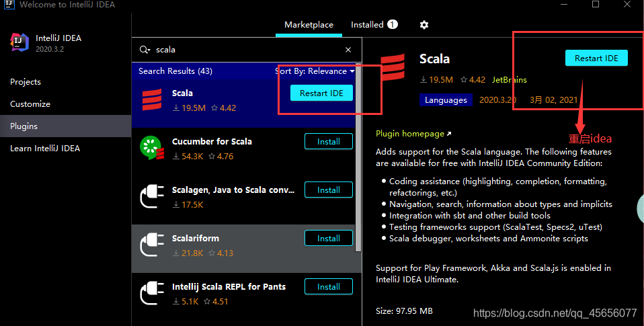Select the Scalariform result name
The height and width of the screenshot is (326, 644).
[196, 238]
